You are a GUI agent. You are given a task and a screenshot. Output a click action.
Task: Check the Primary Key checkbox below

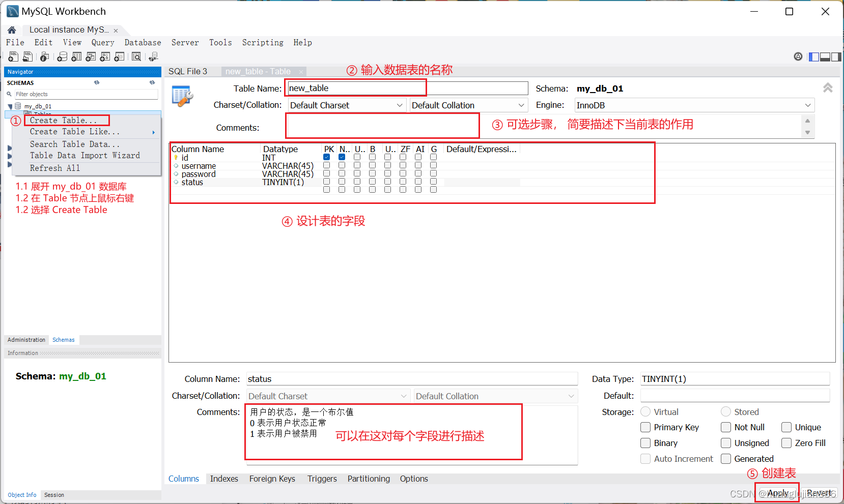tap(645, 427)
